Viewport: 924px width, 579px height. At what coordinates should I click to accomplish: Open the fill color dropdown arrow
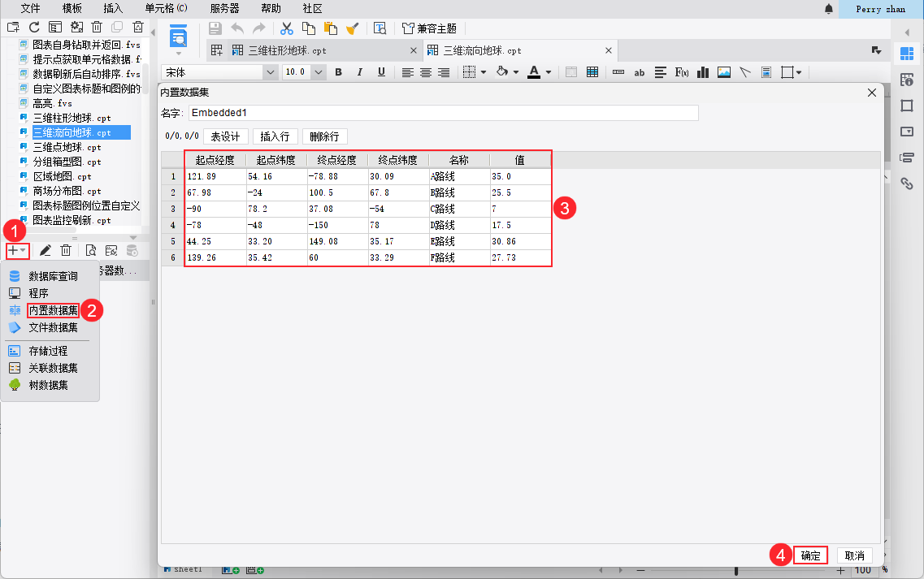pyautogui.click(x=515, y=72)
